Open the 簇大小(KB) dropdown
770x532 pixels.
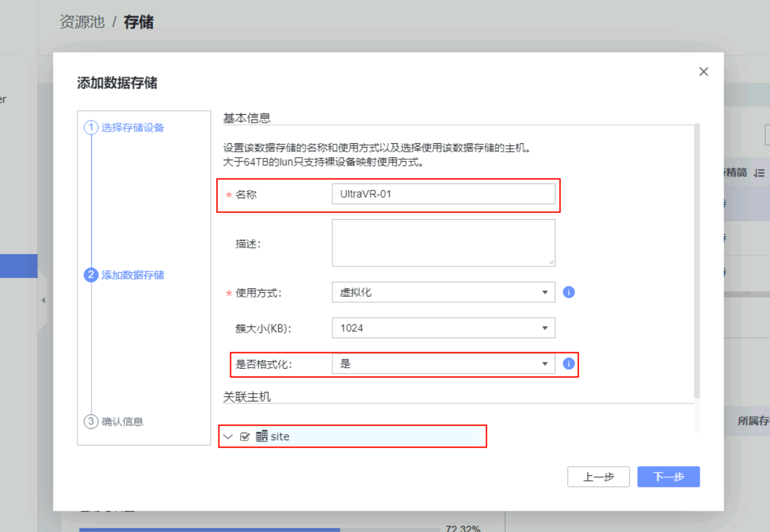click(443, 328)
